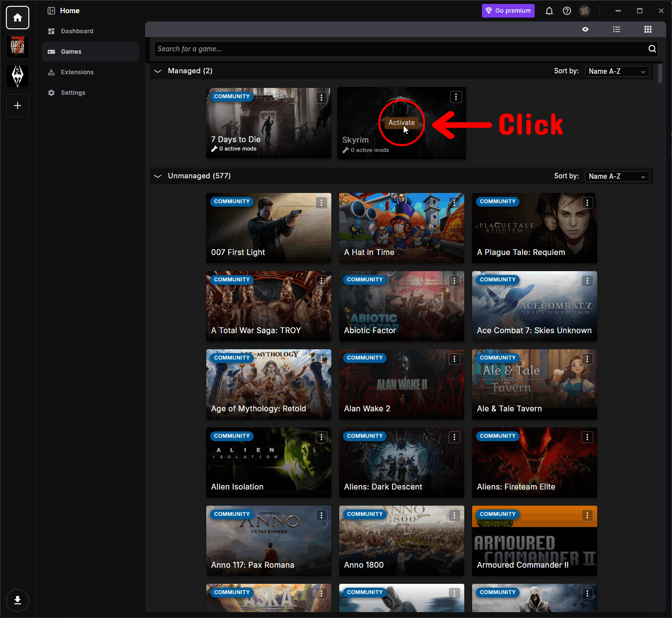The height and width of the screenshot is (618, 672).
Task: Select the A Hat in Time game card
Action: (x=402, y=228)
